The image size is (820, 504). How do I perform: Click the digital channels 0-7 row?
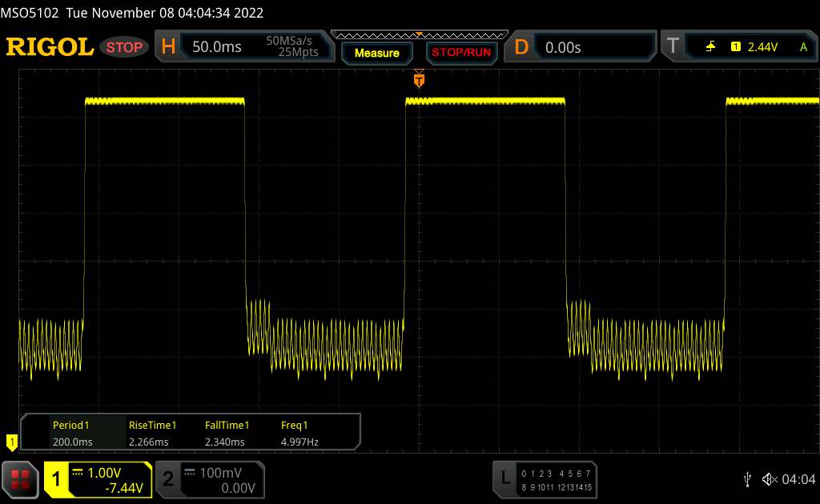pos(556,474)
